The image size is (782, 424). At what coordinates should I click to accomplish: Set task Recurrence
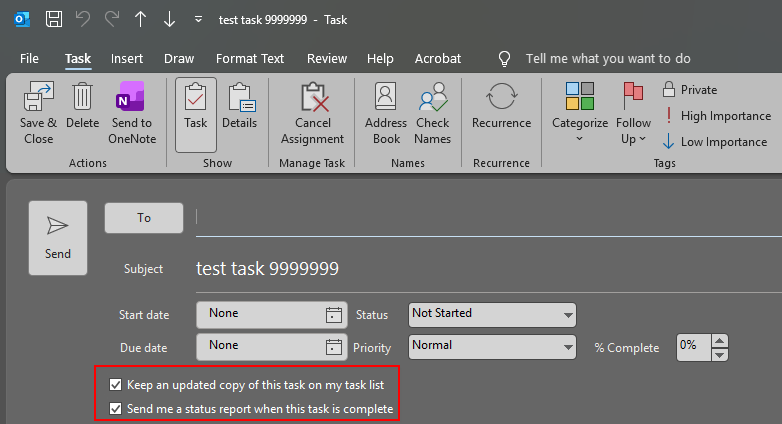click(x=501, y=106)
